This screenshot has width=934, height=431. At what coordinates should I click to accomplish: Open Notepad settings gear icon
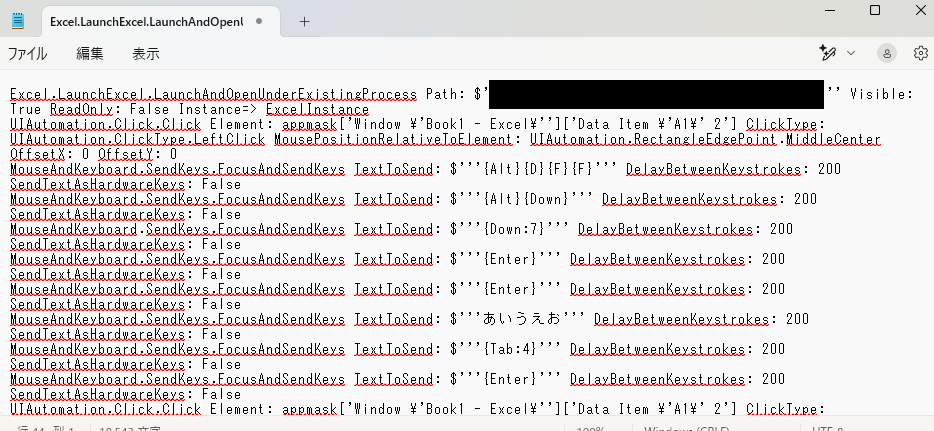920,53
